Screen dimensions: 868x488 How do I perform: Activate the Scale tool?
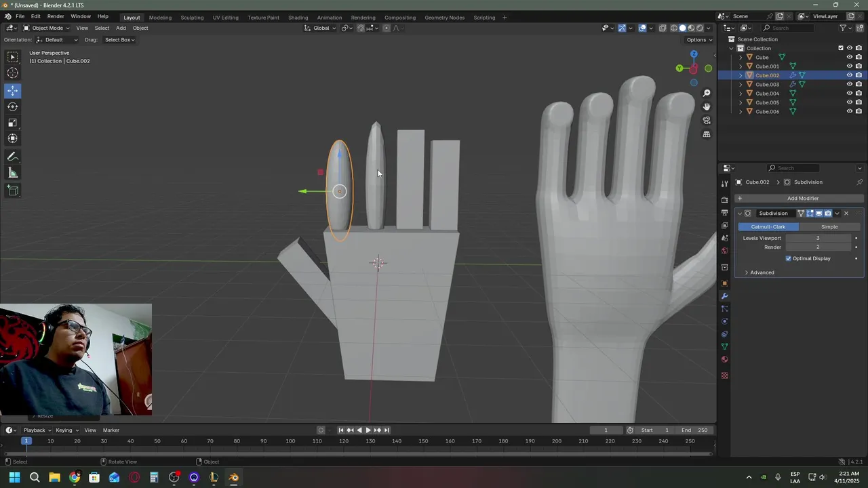[x=13, y=123]
